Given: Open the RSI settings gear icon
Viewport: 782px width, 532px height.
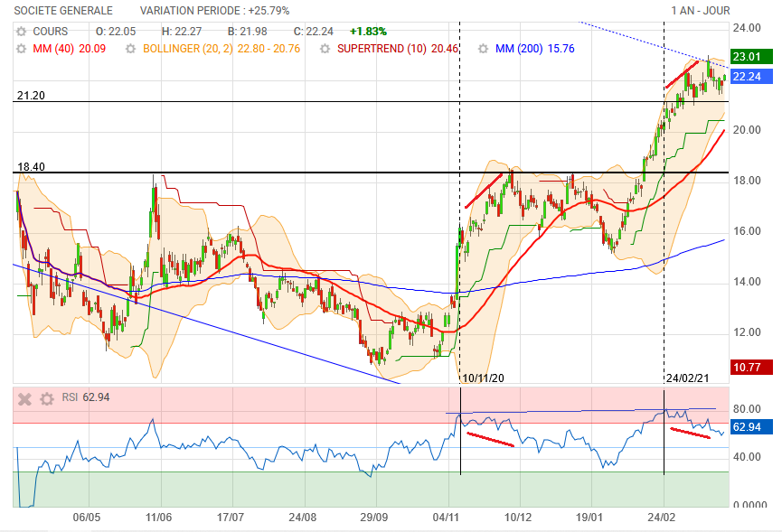Looking at the screenshot, I should pyautogui.click(x=47, y=398).
